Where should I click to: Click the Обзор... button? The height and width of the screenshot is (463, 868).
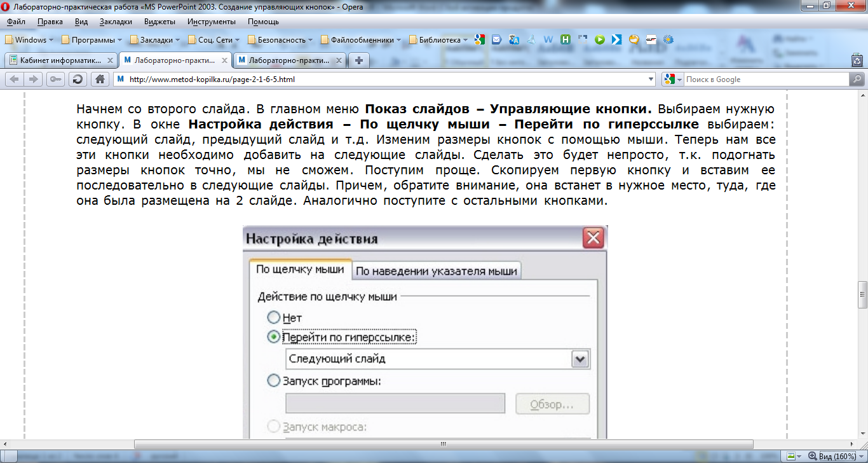(x=552, y=404)
